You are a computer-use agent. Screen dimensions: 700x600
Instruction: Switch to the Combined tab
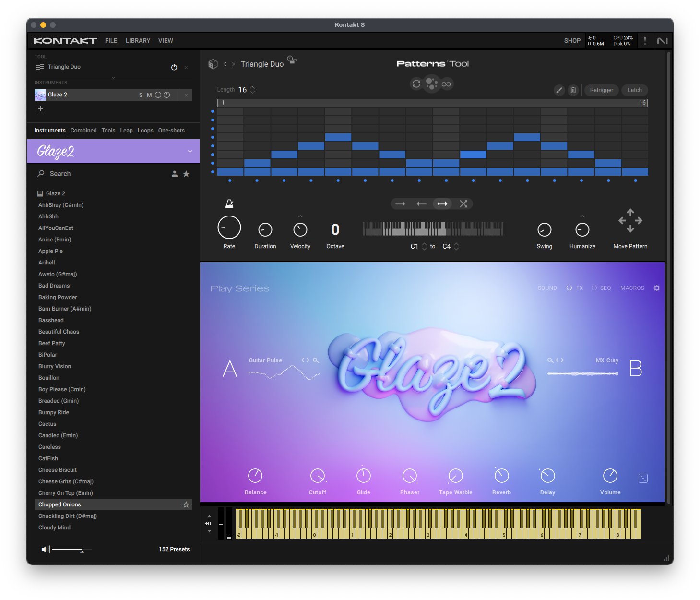tap(83, 131)
